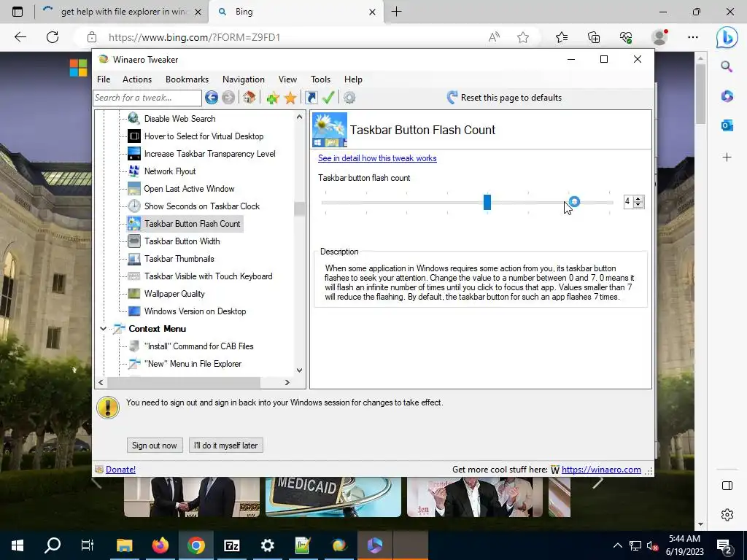747x560 pixels.
Task: Open the Donate! link
Action: pyautogui.click(x=120, y=470)
